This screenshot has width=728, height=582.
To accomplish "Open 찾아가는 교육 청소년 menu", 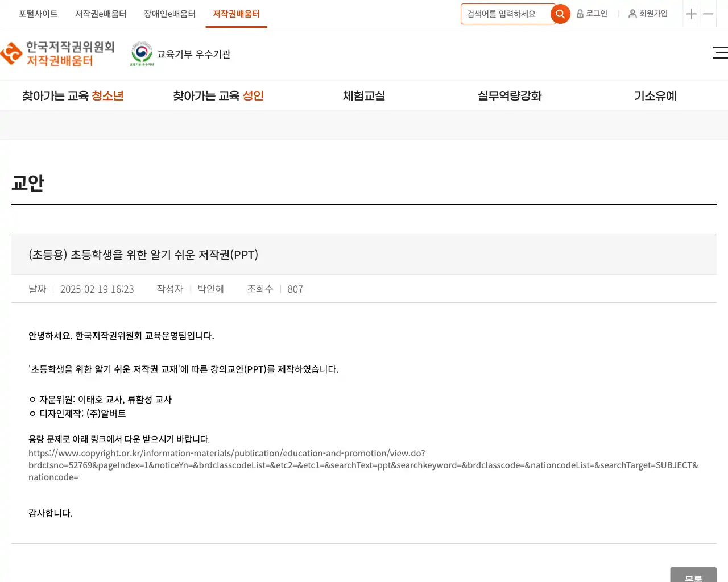I will coord(73,96).
